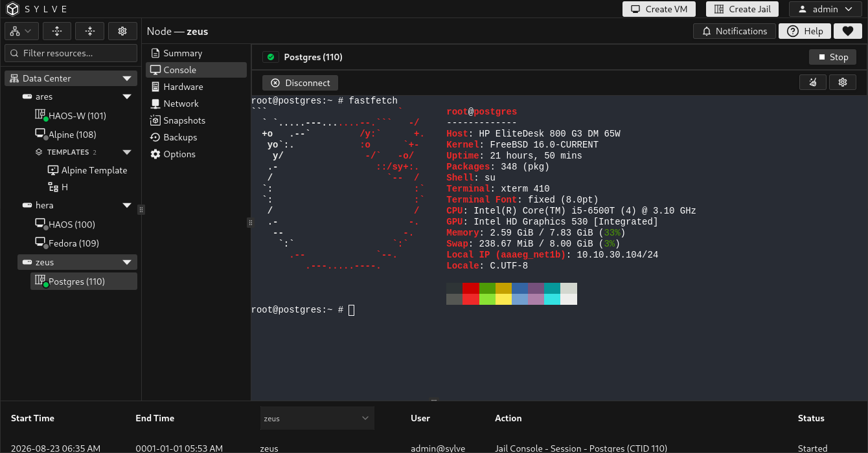Screen dimensions: 868x453
Task: Click the Start Time column header
Action: [x=32, y=418]
